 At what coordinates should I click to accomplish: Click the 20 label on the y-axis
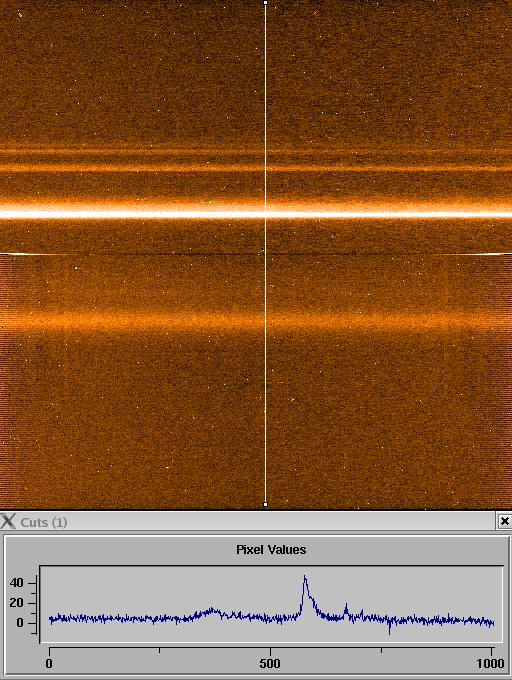coord(16,603)
